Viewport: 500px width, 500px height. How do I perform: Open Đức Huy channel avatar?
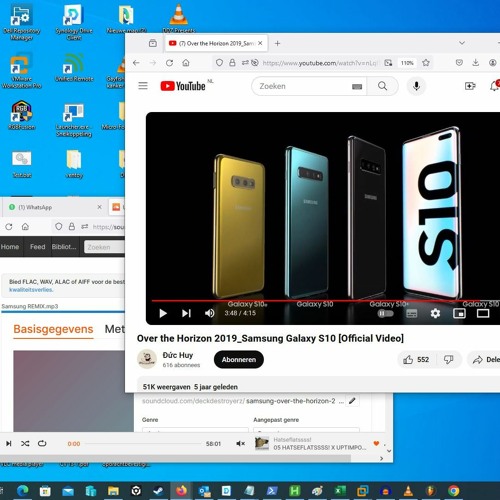(147, 359)
